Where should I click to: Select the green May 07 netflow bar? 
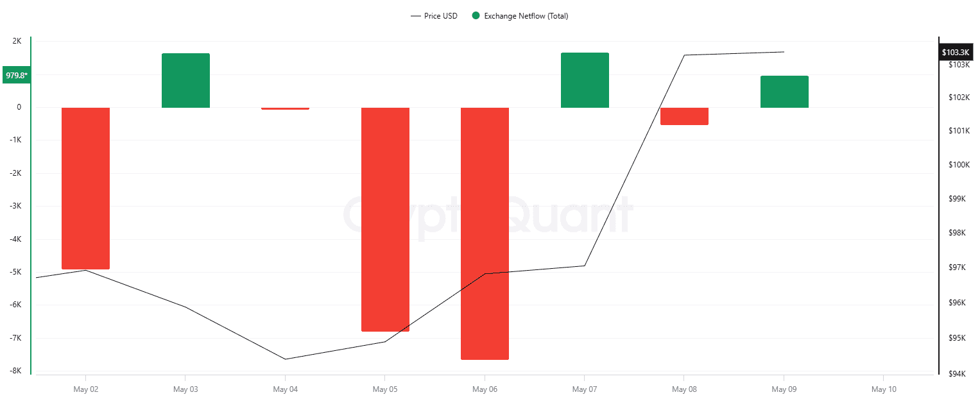585,80
